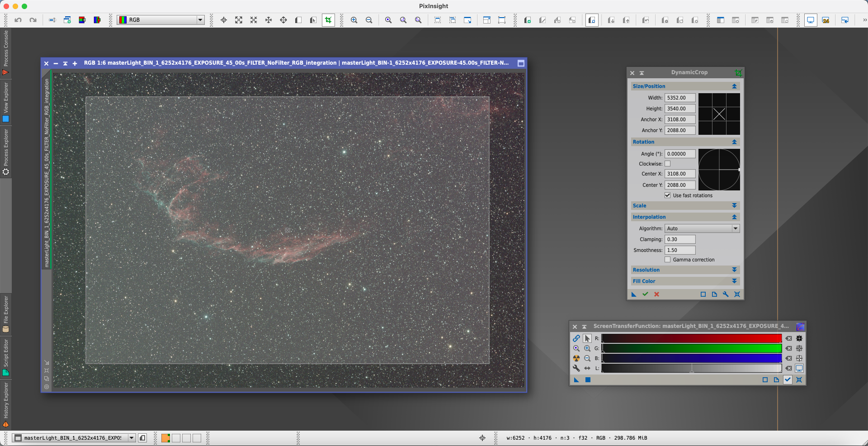This screenshot has height=446, width=868.
Task: Click the STF link RGB channels icon
Action: 576,338
